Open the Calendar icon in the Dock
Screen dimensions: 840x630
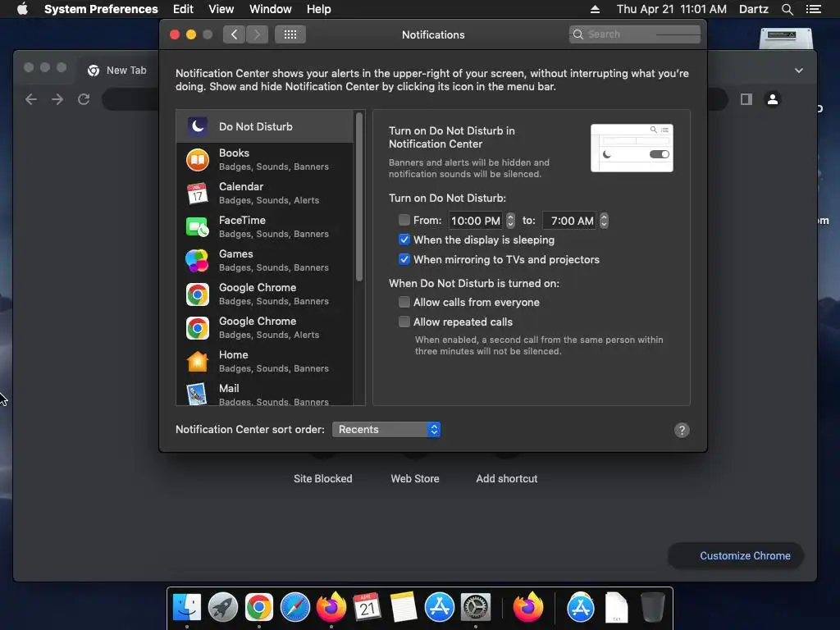[367, 607]
